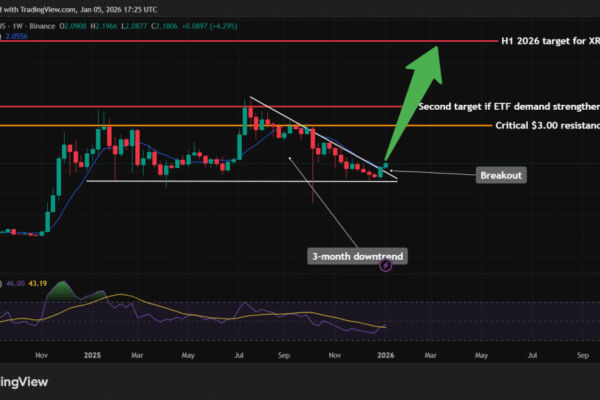The image size is (600, 400).
Task: Click the latest green breakout candle
Action: [387, 166]
